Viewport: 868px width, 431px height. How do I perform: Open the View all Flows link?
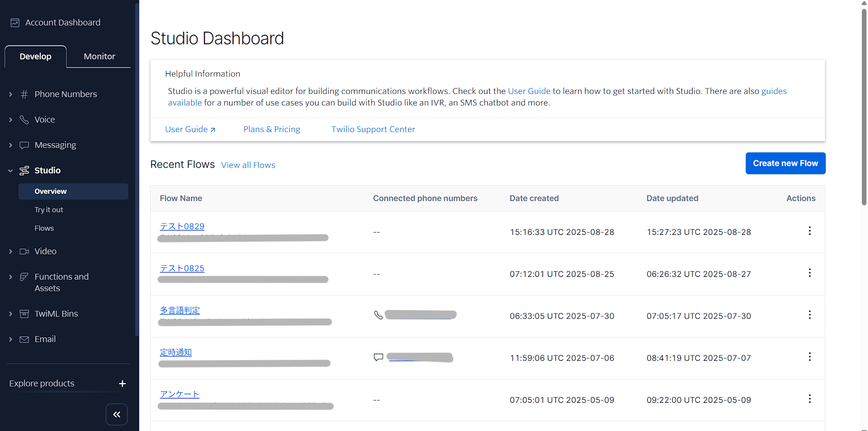pos(248,165)
